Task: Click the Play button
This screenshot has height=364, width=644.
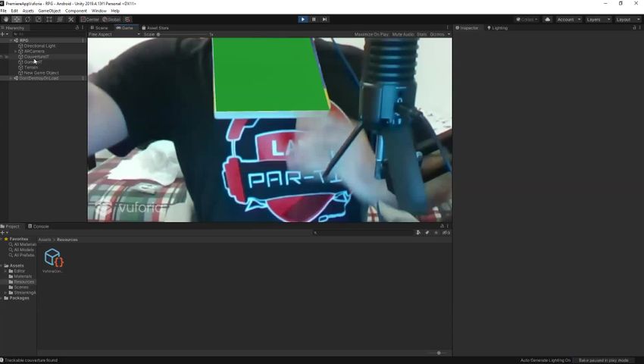Action: pyautogui.click(x=303, y=19)
